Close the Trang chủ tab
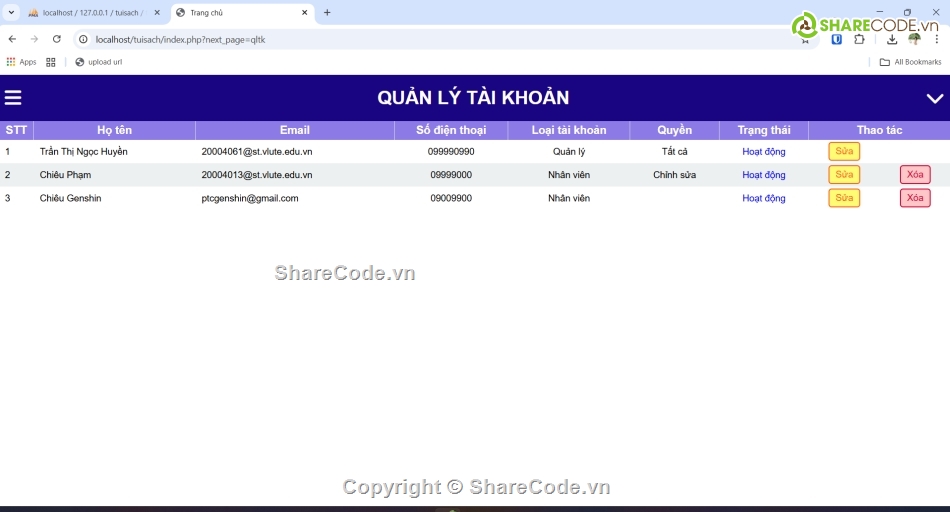 click(305, 13)
